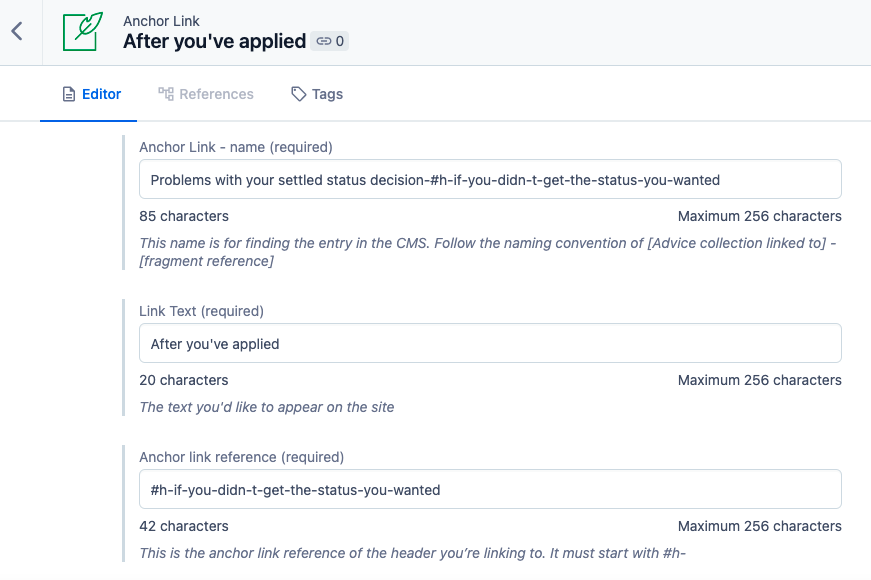This screenshot has height=580, width=871.
Task: Click the "Anchor Link" content type label
Action: [161, 20]
